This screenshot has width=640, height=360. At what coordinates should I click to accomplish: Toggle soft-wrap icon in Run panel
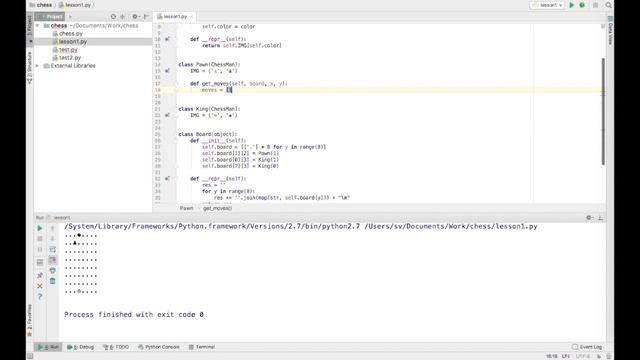[x=52, y=249]
